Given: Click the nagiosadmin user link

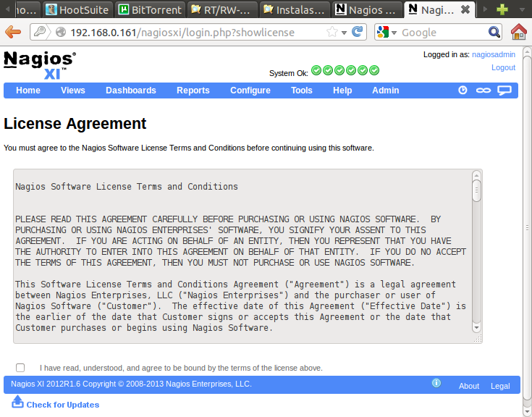Looking at the screenshot, I should [494, 54].
